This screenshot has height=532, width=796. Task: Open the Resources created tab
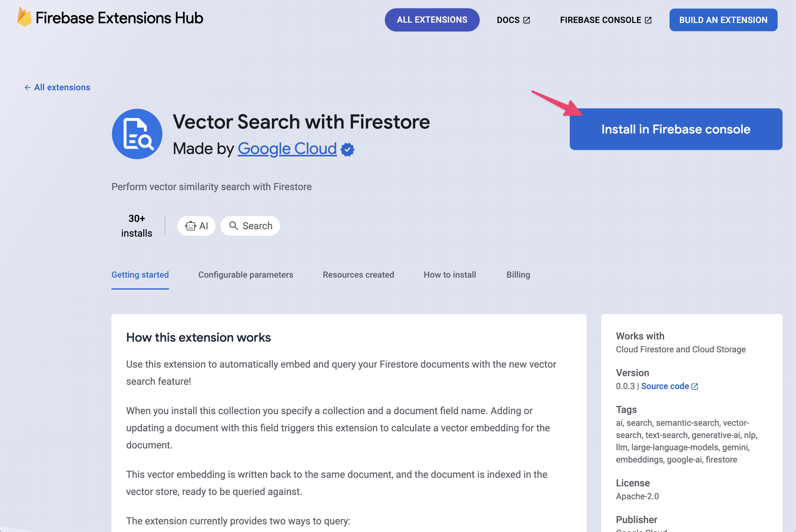[358, 274]
